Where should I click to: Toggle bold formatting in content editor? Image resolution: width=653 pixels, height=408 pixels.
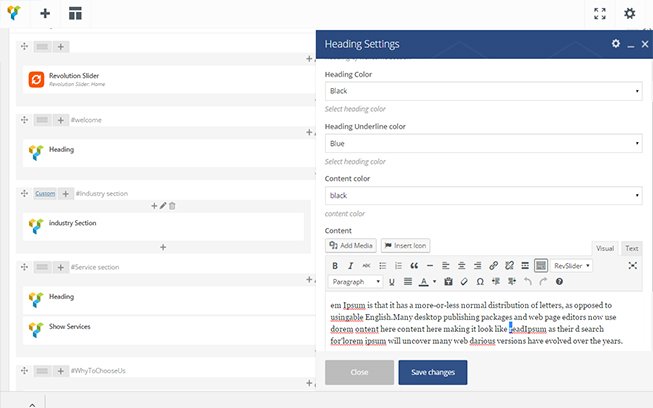pos(335,266)
